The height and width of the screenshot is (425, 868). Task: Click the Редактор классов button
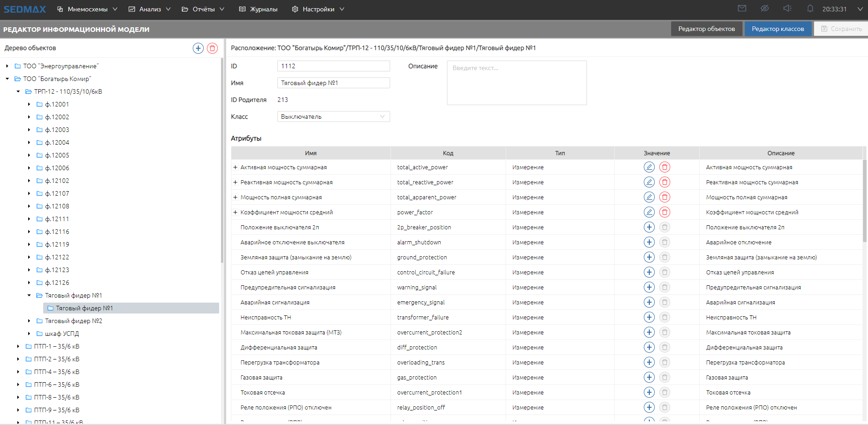click(778, 29)
